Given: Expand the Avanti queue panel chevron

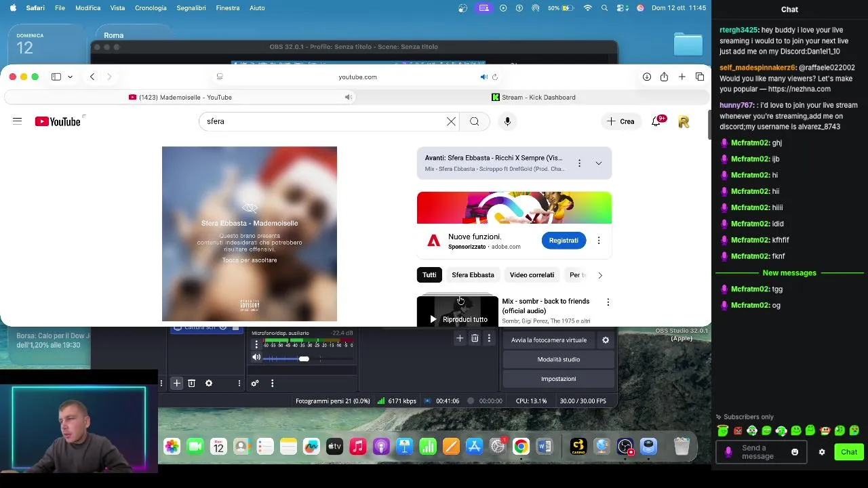Looking at the screenshot, I should tap(599, 163).
